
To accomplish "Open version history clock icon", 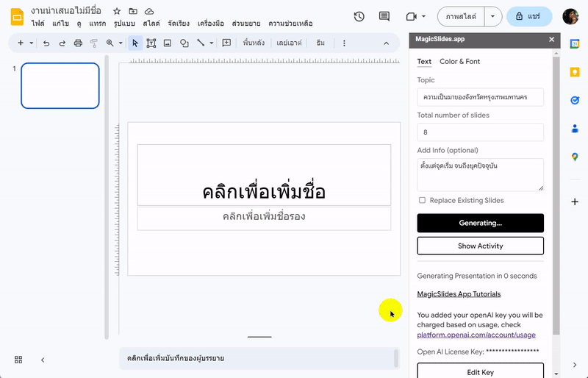I will (x=359, y=16).
